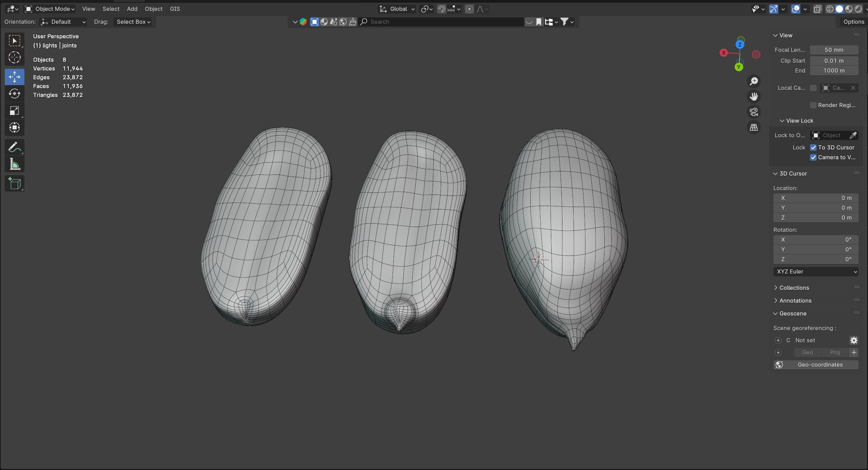Open the Add menu

(x=132, y=9)
